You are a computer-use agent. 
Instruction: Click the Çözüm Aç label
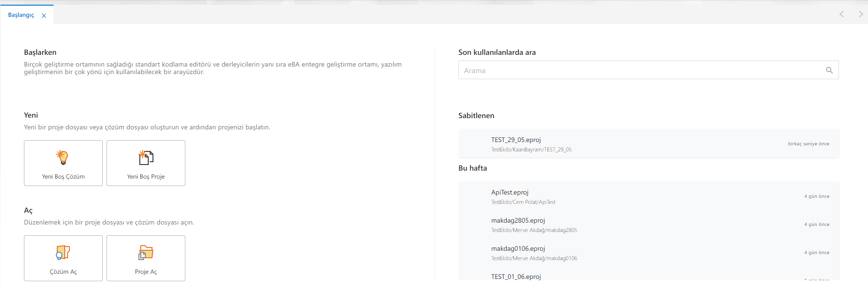(63, 272)
